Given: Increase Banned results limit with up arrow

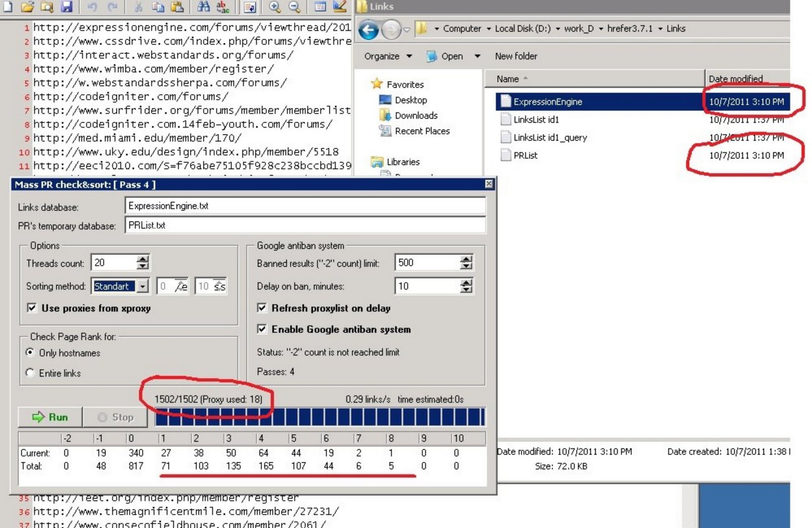Looking at the screenshot, I should 466,258.
